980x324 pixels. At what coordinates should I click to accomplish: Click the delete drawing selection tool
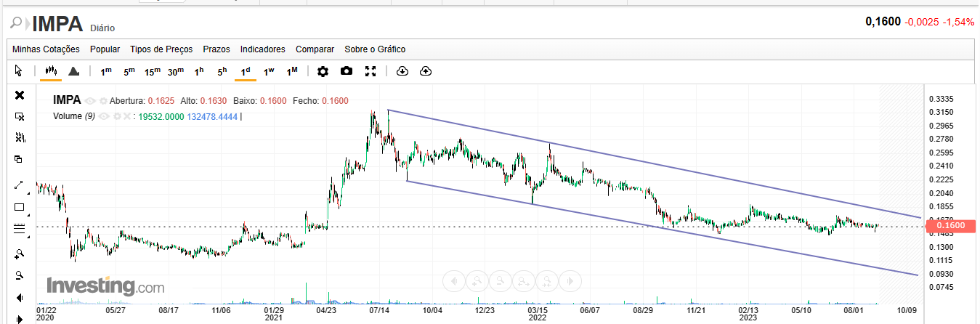20,116
